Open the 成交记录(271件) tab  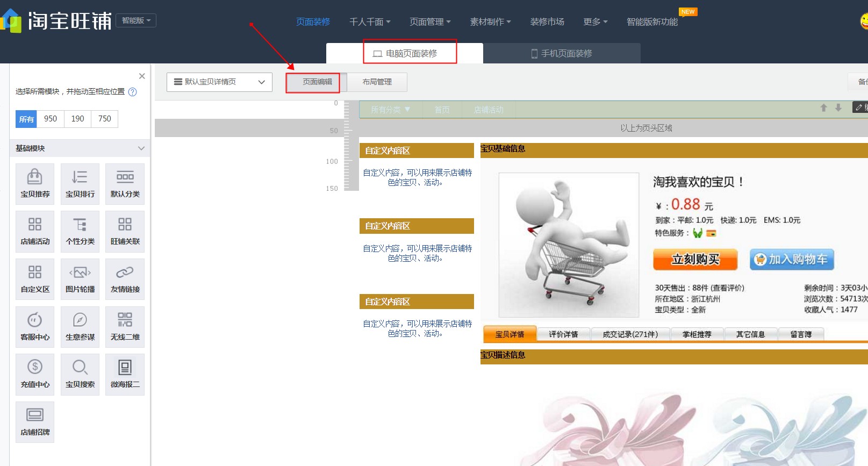tap(630, 334)
